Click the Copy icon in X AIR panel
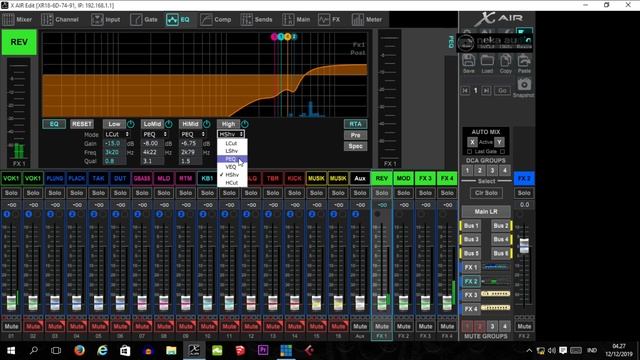640x360 pixels. coord(506,60)
